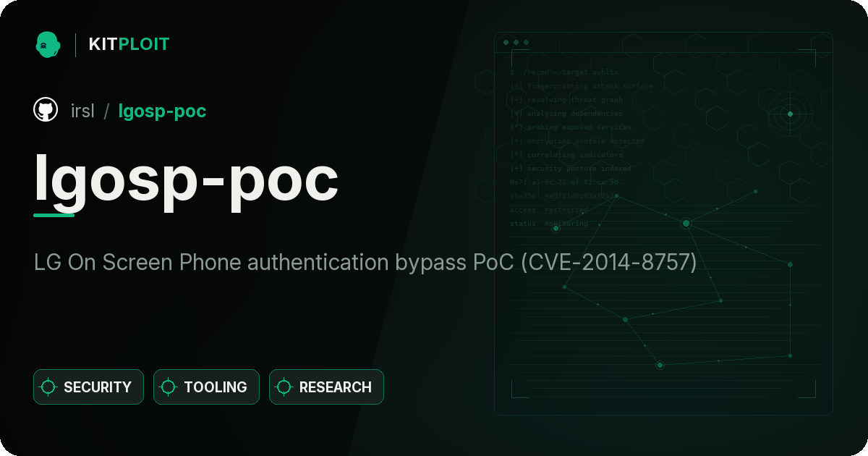Click the 'access: restricted' terminal line
The height and width of the screenshot is (456, 868).
tap(549, 210)
